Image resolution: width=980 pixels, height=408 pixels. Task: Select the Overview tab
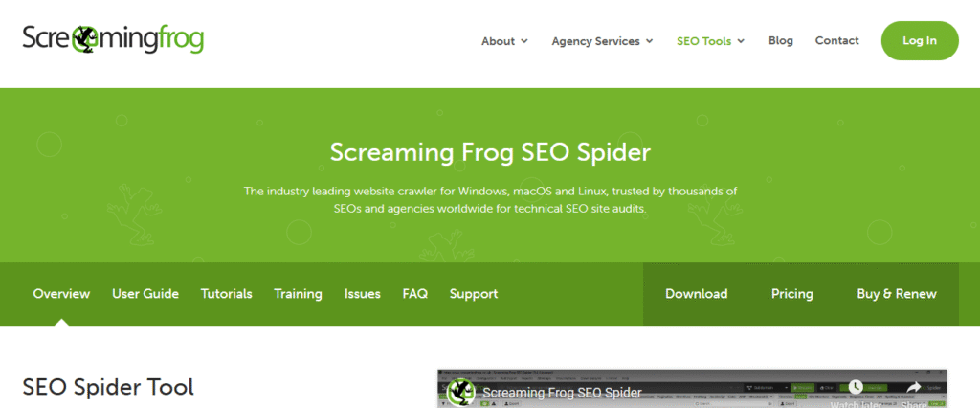click(x=61, y=293)
